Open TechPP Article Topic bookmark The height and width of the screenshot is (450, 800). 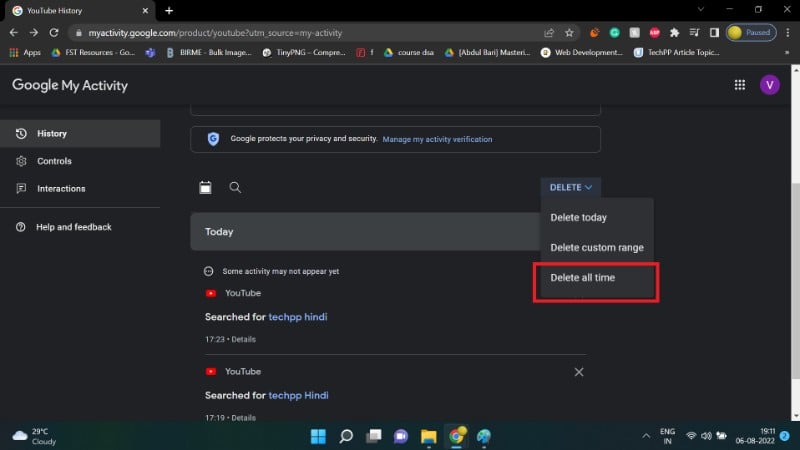pos(677,52)
